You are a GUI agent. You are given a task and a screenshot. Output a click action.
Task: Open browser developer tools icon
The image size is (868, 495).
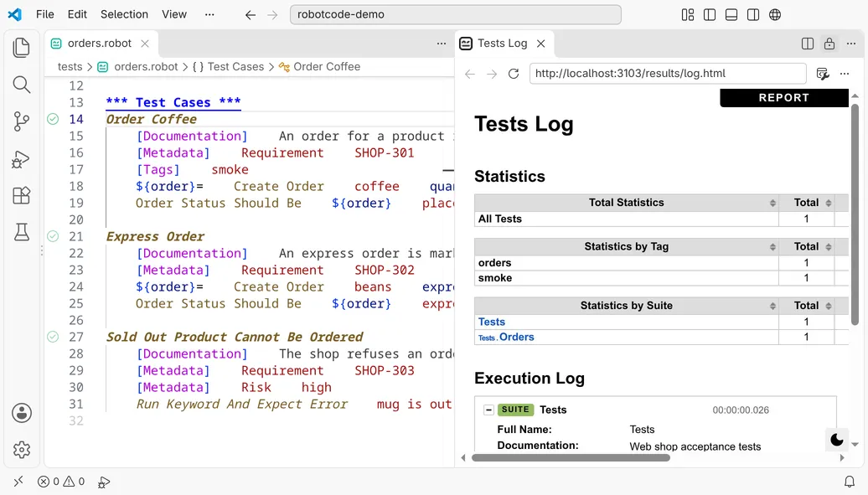(823, 74)
